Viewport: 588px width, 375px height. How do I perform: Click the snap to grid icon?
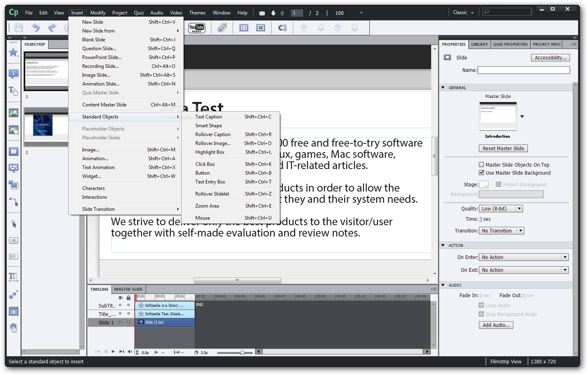[261, 28]
